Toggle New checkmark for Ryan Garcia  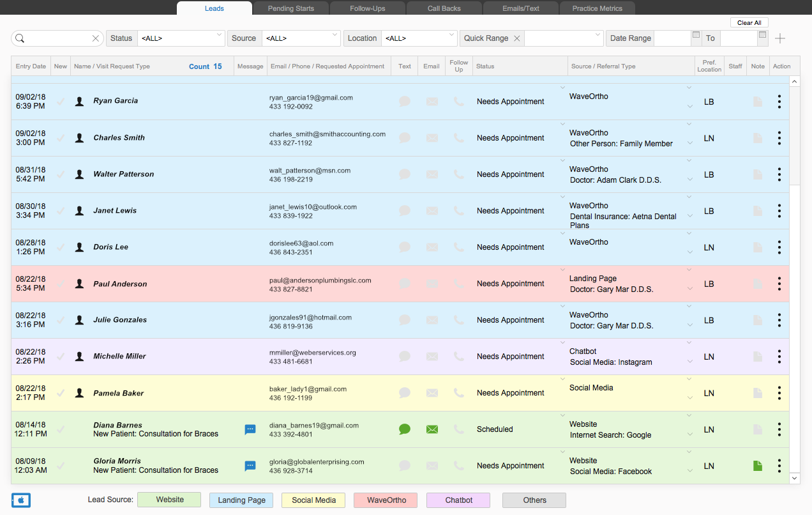pos(61,102)
